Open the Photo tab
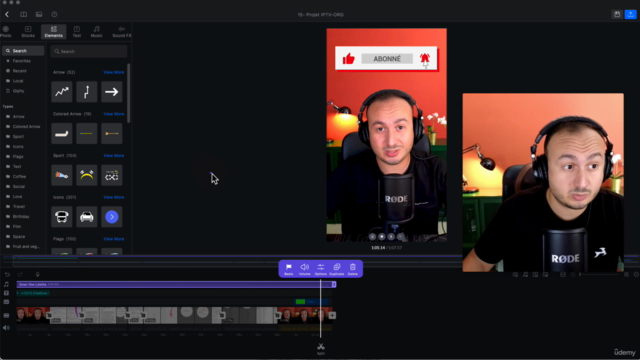The image size is (640, 360). pos(6,31)
